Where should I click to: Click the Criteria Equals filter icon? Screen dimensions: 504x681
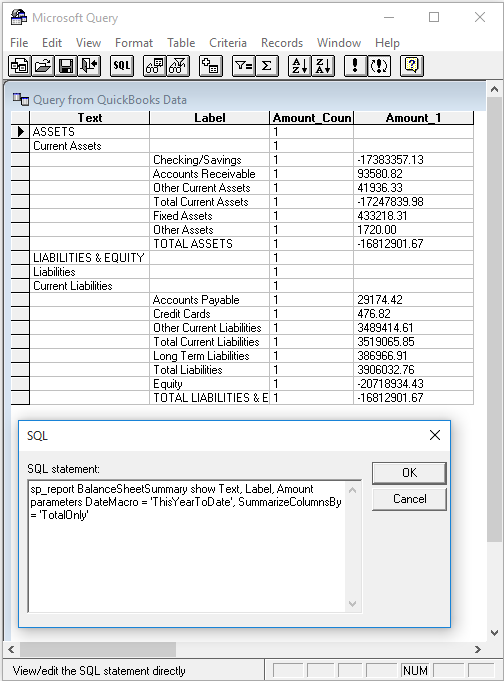243,66
